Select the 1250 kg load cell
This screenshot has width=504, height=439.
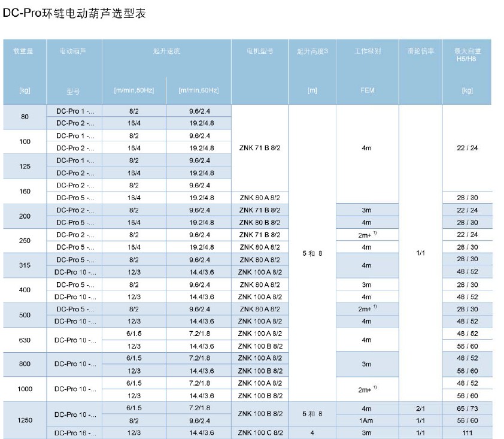(x=25, y=420)
